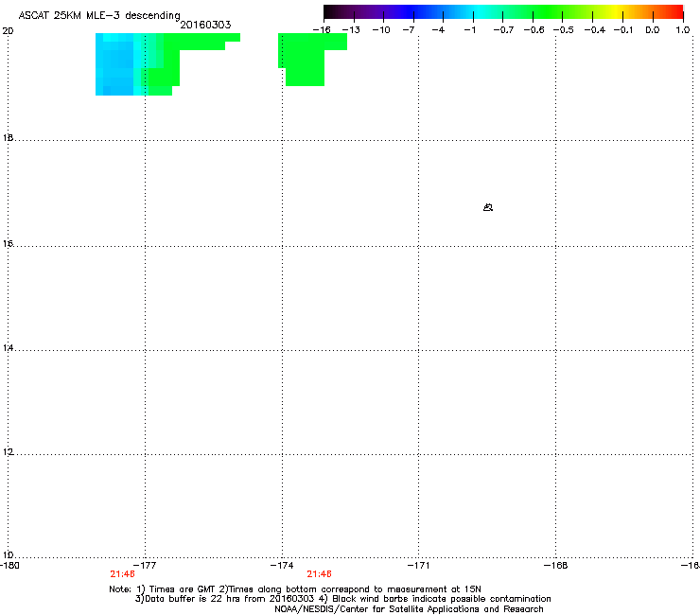Click the latitude label '20'
Viewport: 700px width, 615px height.
tap(8, 31)
